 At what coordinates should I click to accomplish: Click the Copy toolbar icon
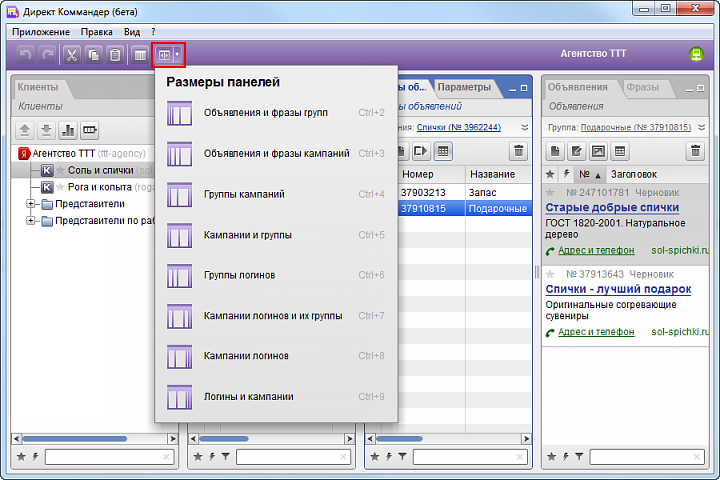93,55
